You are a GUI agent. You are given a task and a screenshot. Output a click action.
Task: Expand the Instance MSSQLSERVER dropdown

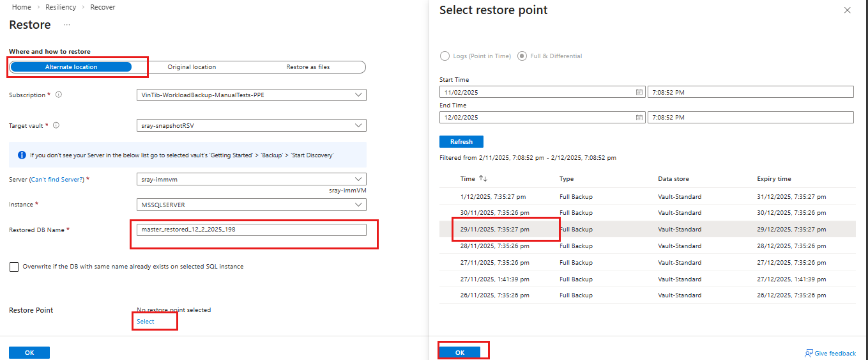click(252, 205)
